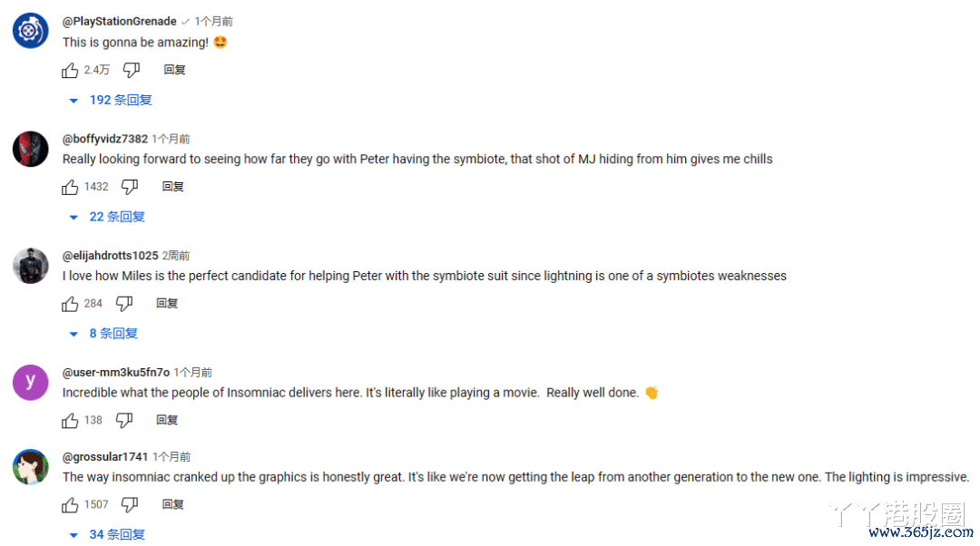Open the @boffyvidz7382 channel username link
Viewport: 980px width, 546px height.
(105, 139)
